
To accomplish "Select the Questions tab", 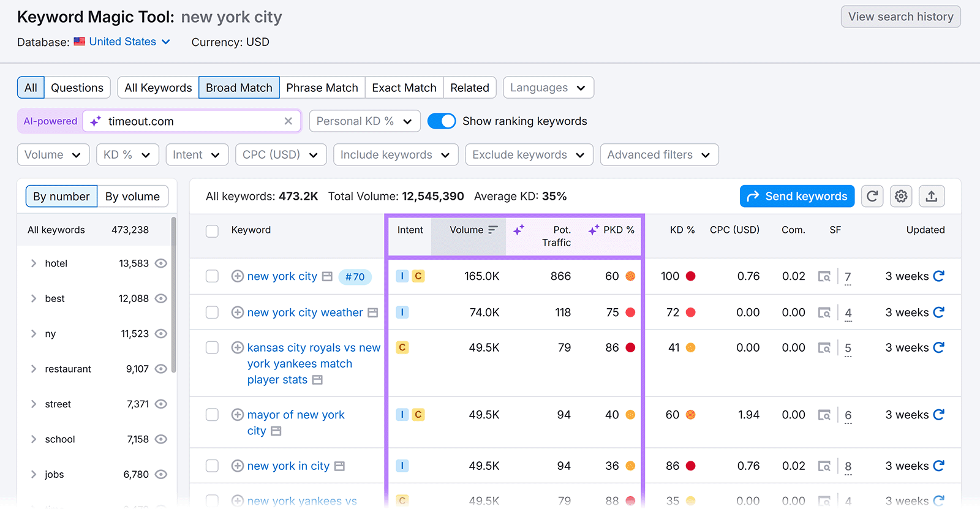I will coord(77,88).
